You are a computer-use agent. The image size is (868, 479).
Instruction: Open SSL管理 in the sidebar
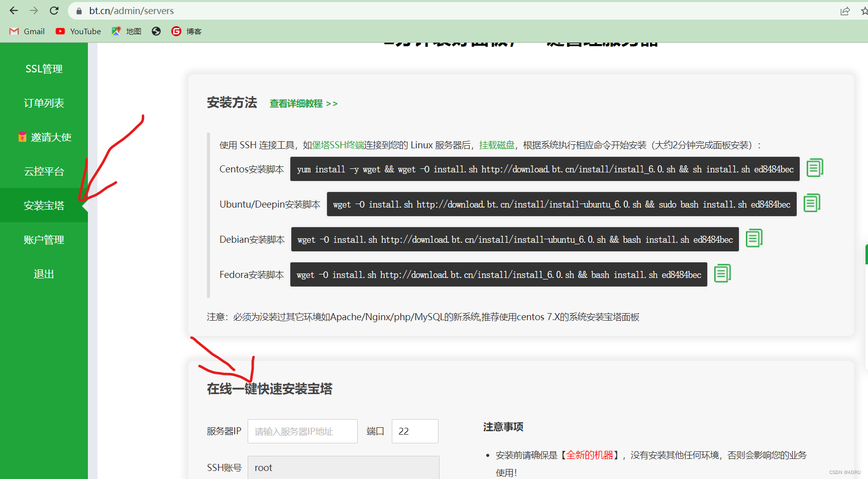pos(44,69)
